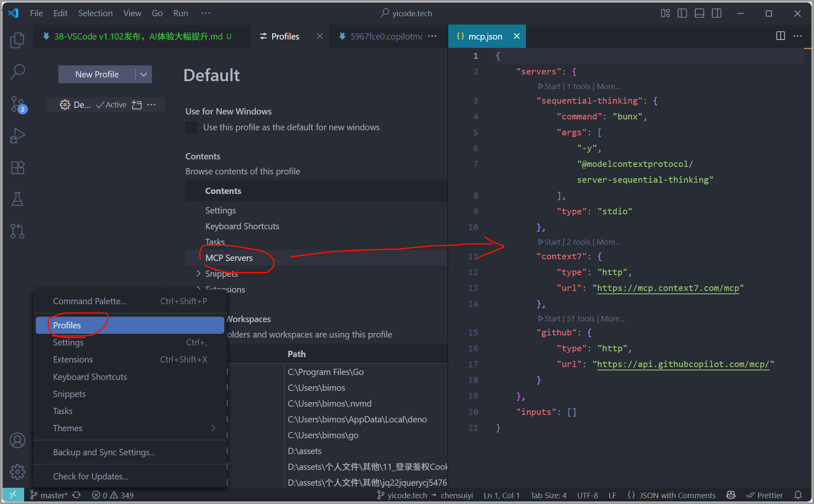Open the Testing flask icon
This screenshot has width=814, height=504.
pyautogui.click(x=17, y=199)
